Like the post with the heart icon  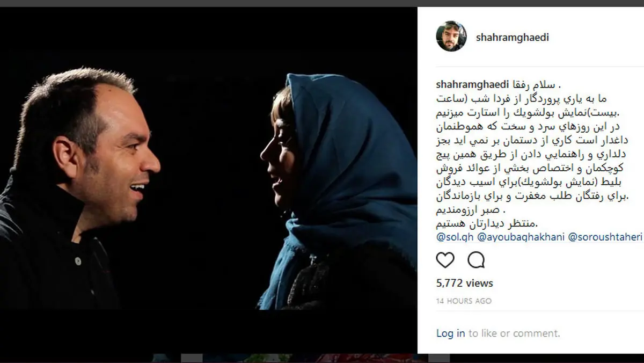pos(445,260)
